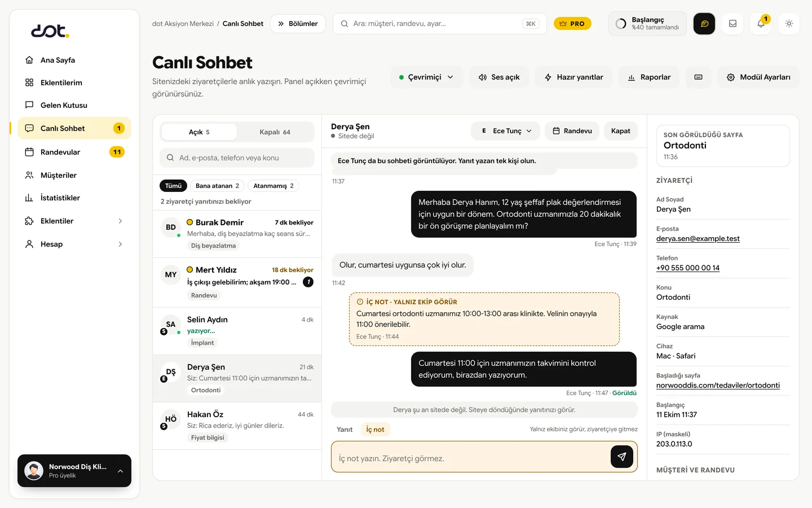Click the PRO upgrade badge
Image resolution: width=812 pixels, height=508 pixels.
click(572, 24)
